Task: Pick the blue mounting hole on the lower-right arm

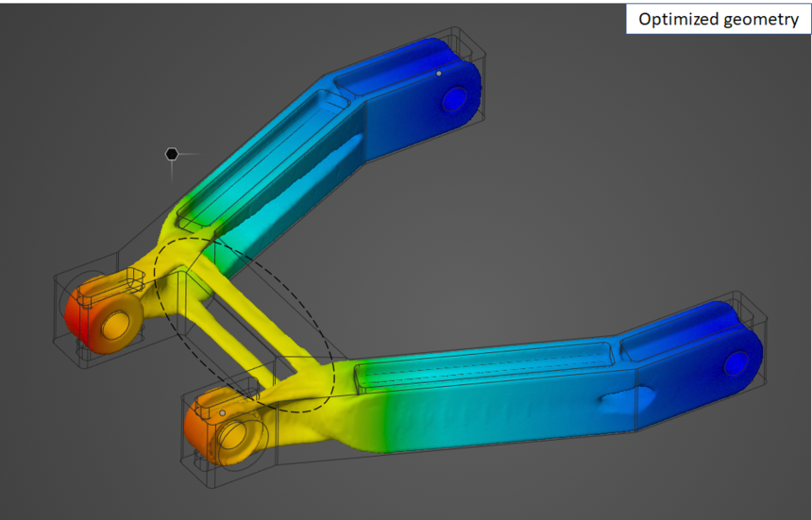Action: (x=736, y=363)
